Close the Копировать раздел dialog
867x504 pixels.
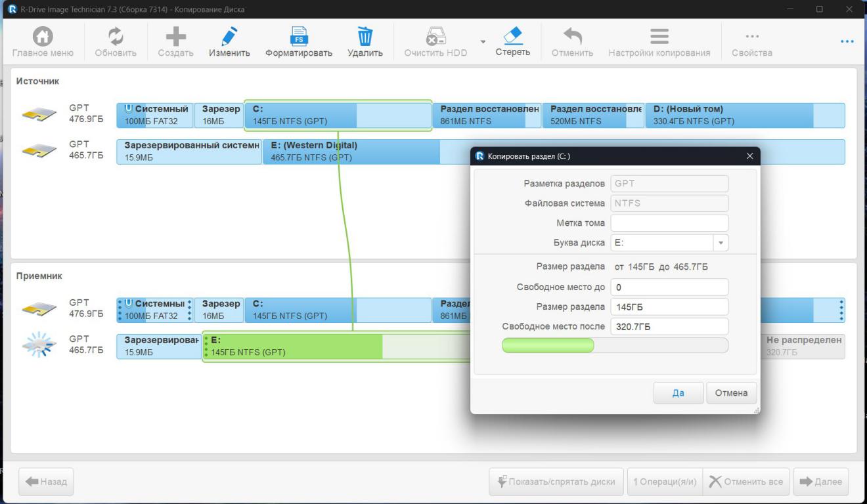click(750, 156)
